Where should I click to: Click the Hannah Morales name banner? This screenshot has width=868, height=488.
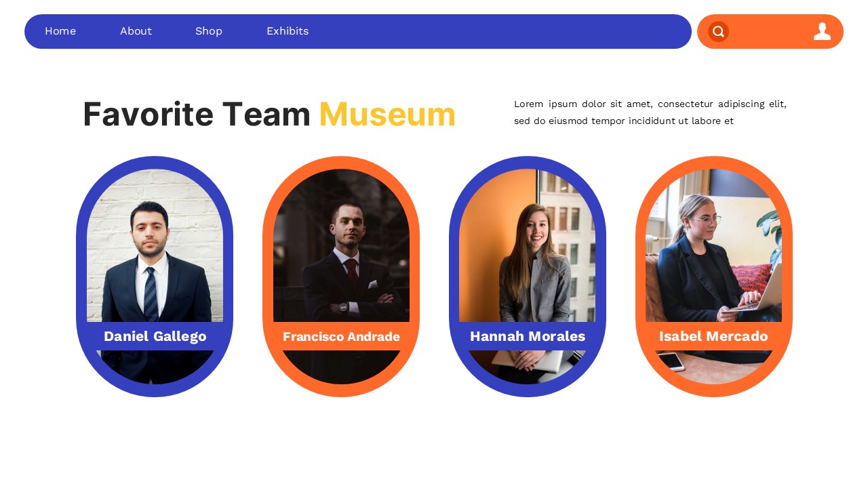click(x=528, y=336)
